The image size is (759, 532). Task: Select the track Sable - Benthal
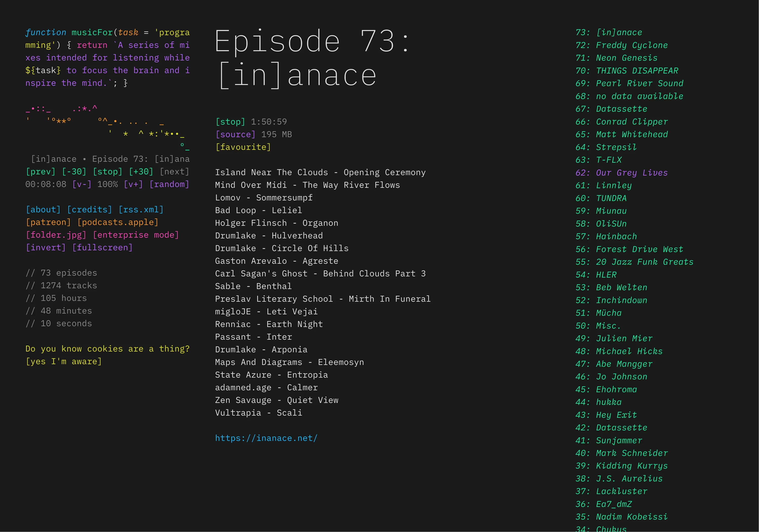pos(254,286)
